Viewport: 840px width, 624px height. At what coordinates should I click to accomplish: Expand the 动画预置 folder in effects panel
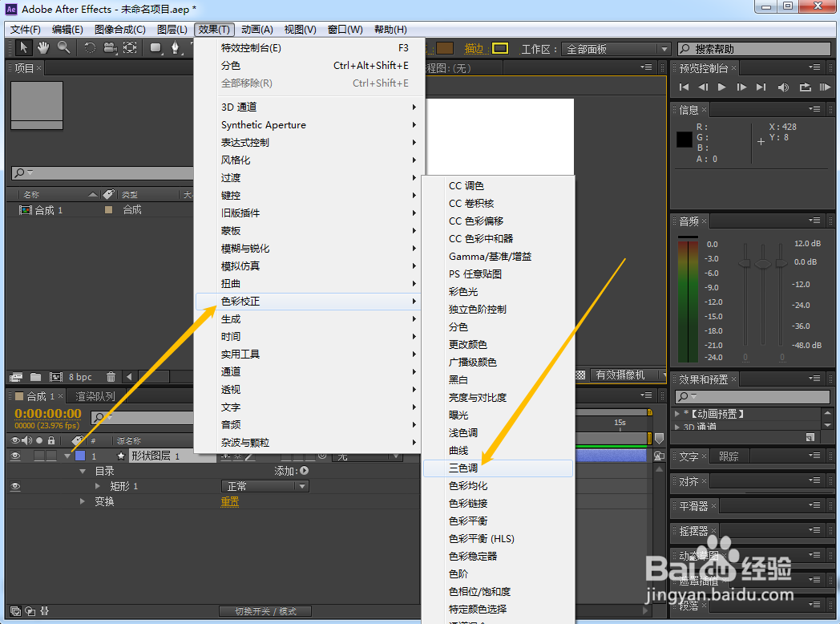(677, 414)
